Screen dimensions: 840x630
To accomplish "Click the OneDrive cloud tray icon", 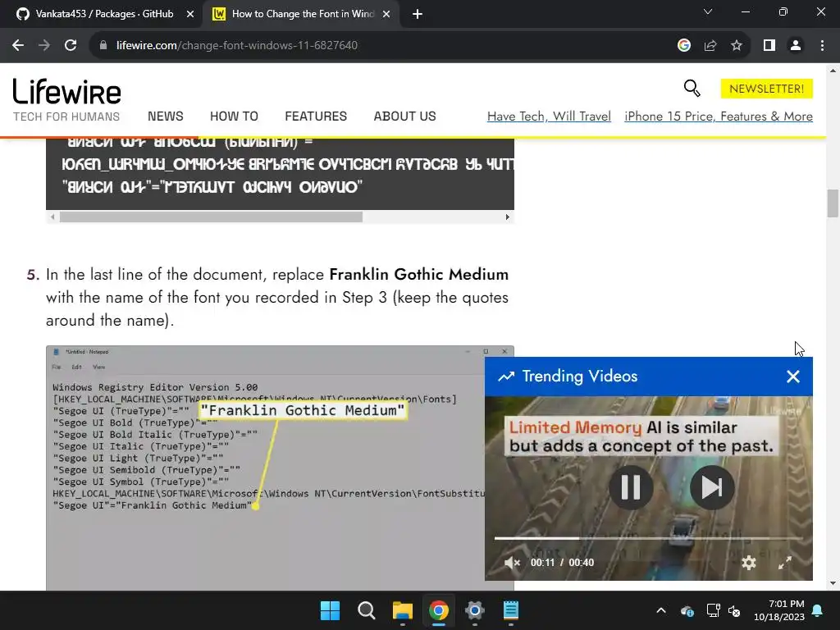I will point(687,610).
